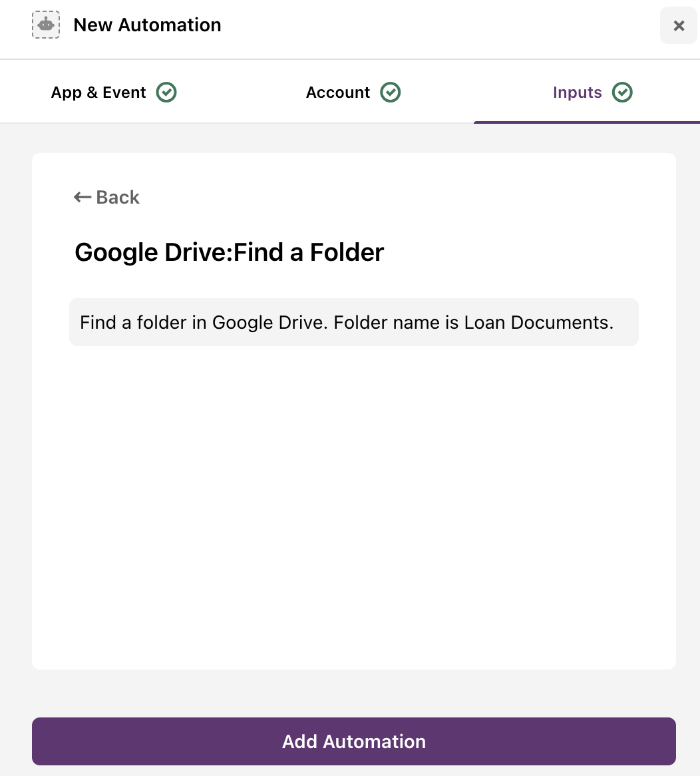Click the robot automation icon
700x776 pixels.
pyautogui.click(x=46, y=25)
